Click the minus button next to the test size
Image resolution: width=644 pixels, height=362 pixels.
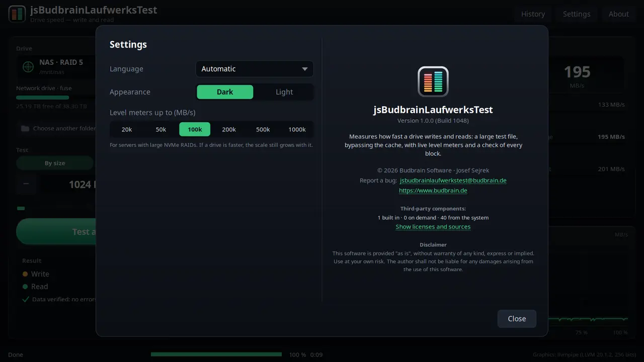(26, 184)
